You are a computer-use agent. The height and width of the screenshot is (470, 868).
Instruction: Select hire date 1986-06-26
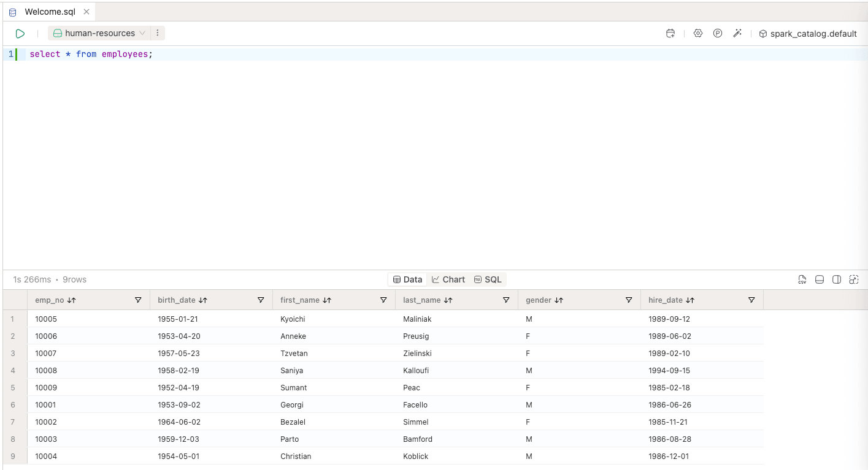coord(702,405)
